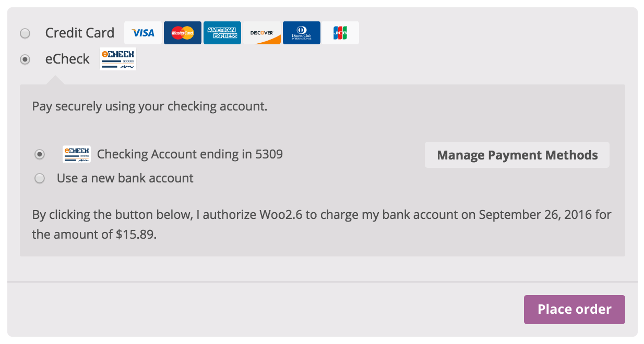Choose Use a new bank account

(40, 178)
